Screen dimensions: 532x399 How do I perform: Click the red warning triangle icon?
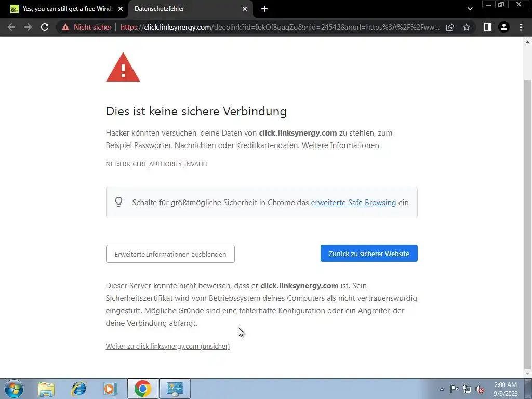coord(123,67)
